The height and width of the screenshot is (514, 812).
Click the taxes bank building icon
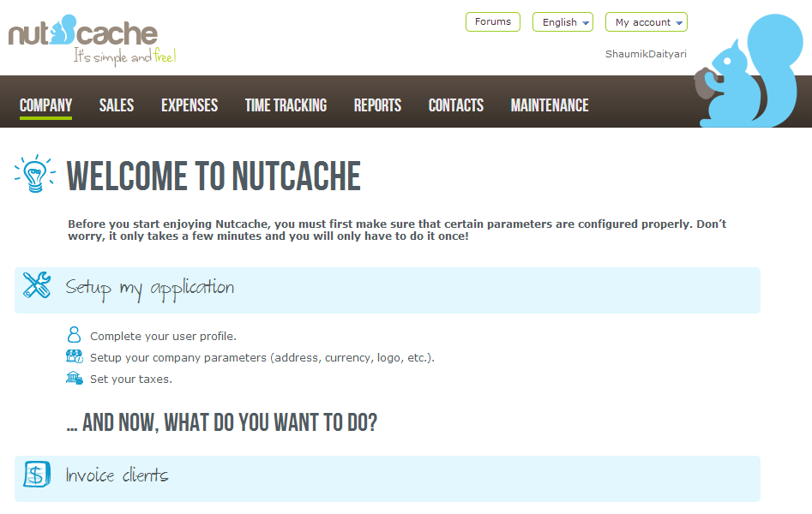[74, 378]
